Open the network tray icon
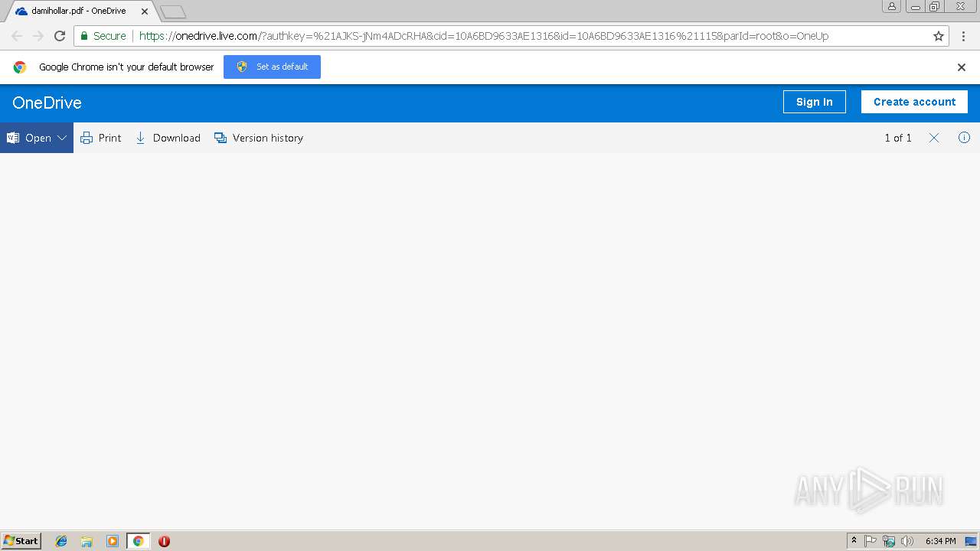980x551 pixels. [889, 541]
